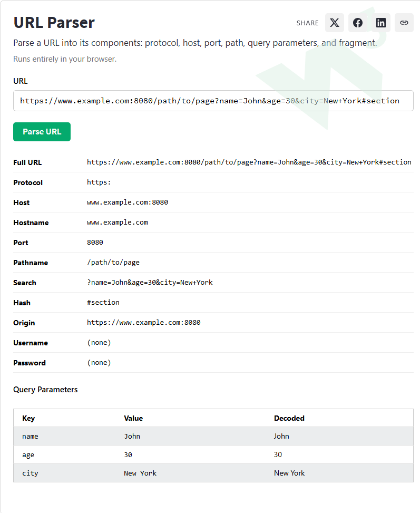This screenshot has height=513, width=420.
Task: Click the SHARE label
Action: pyautogui.click(x=307, y=23)
